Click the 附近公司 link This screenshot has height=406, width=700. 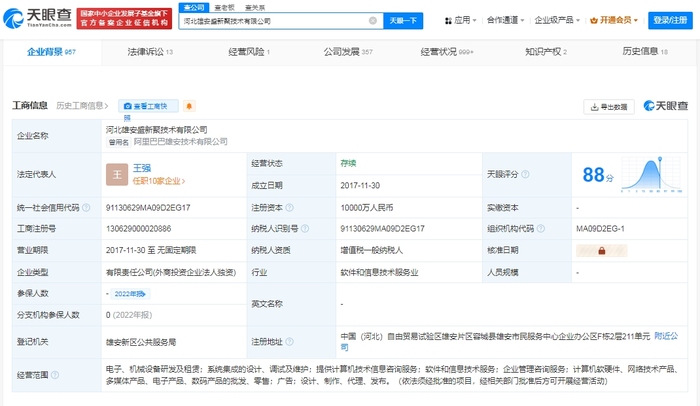[666, 336]
